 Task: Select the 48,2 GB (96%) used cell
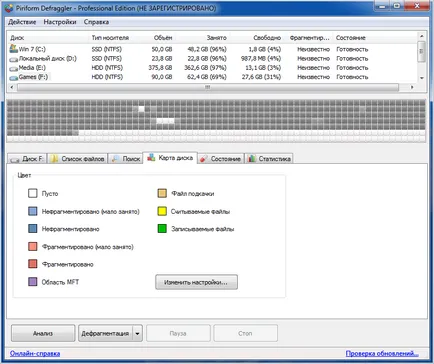[x=207, y=49]
